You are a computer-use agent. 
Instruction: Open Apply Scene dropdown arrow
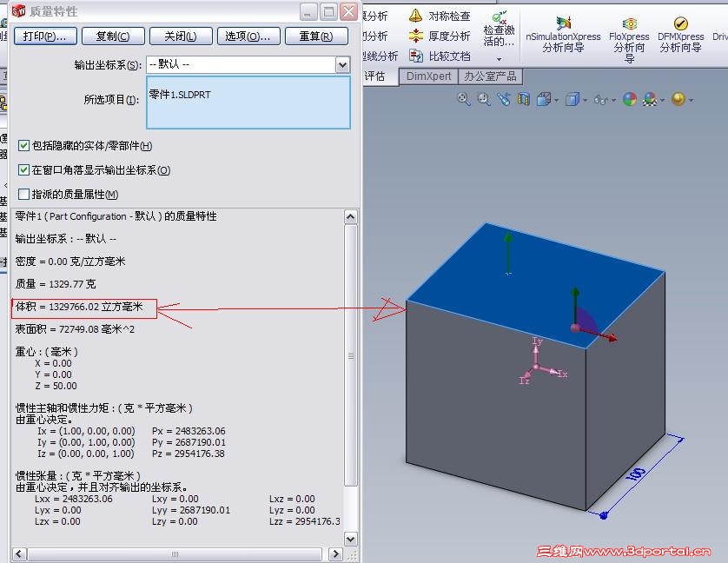point(662,100)
